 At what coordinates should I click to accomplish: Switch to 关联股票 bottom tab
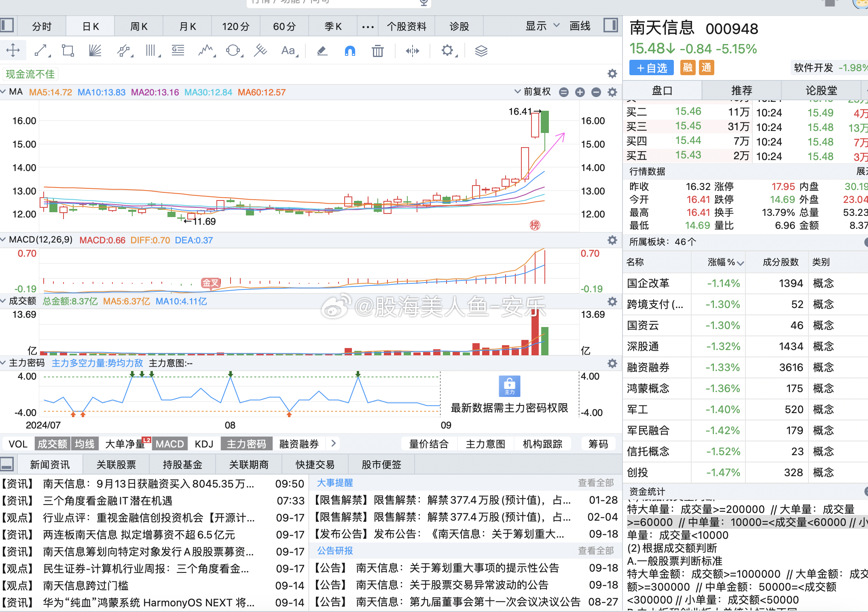tap(116, 464)
